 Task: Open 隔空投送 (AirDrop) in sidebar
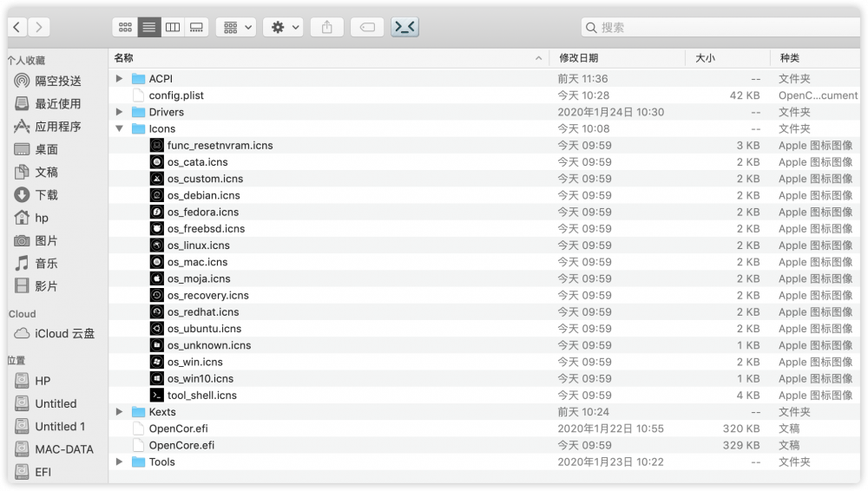coord(48,81)
